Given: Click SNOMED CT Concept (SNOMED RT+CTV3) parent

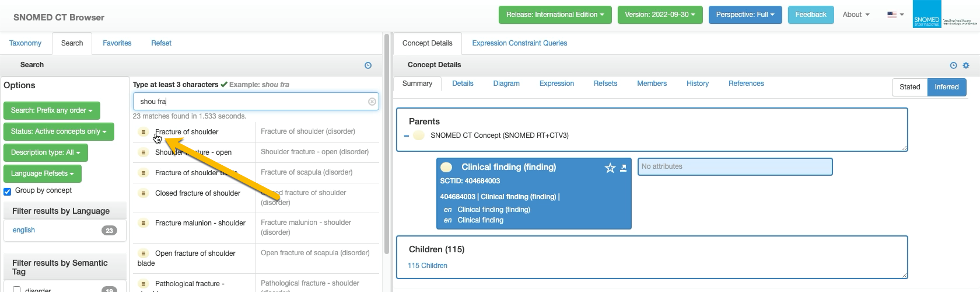Looking at the screenshot, I should coord(499,135).
